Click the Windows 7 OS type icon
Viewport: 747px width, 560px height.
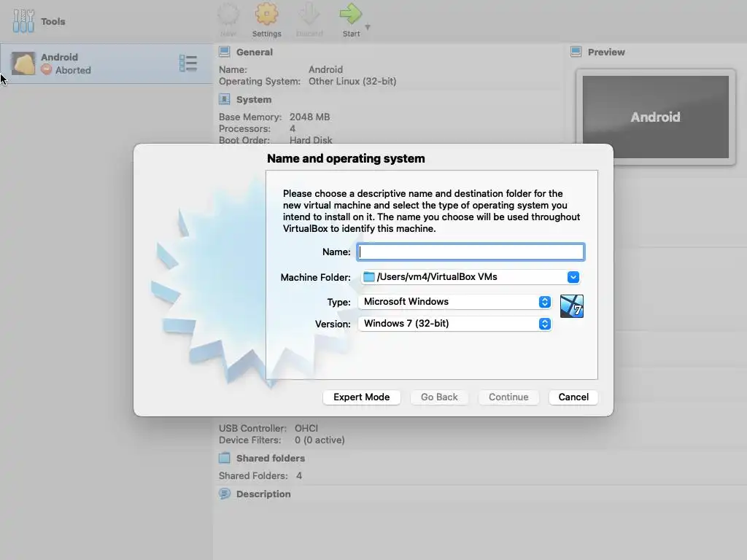(x=572, y=306)
